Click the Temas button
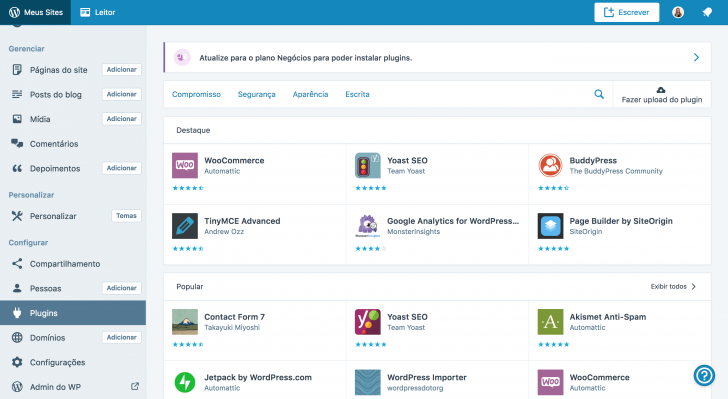Viewport: 728px width, 399px height. coord(126,216)
